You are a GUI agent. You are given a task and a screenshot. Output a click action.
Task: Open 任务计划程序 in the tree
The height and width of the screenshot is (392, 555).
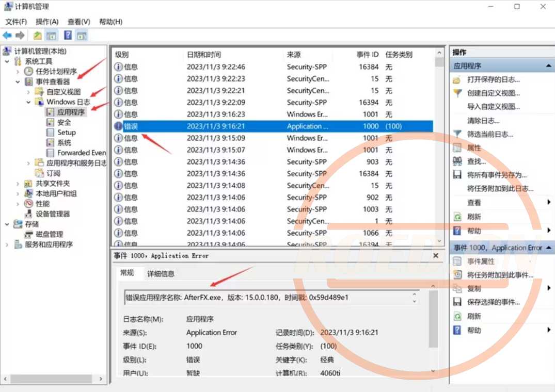[x=56, y=72]
